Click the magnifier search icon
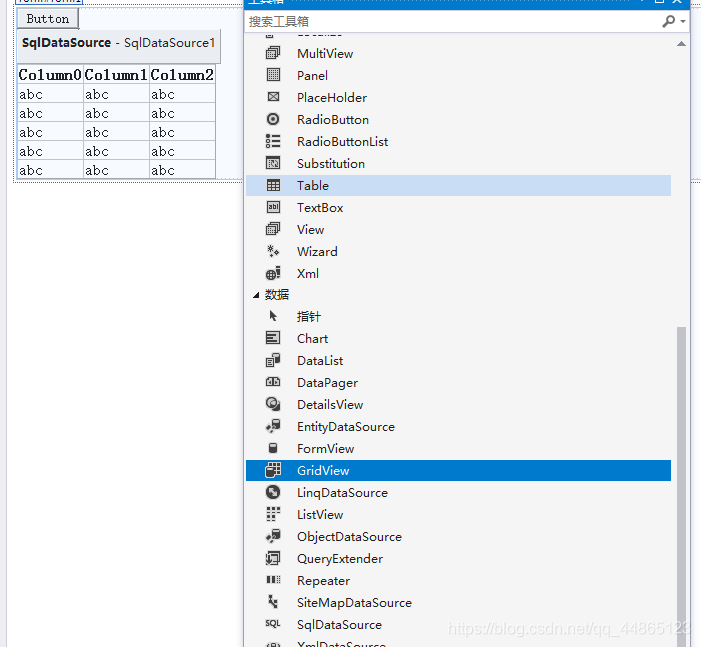Screen dimensions: 701x647 pos(668,21)
